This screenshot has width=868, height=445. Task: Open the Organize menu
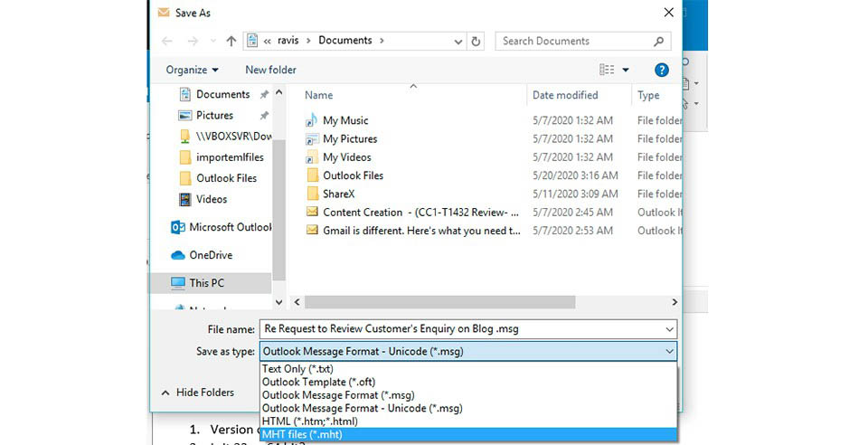click(x=192, y=70)
